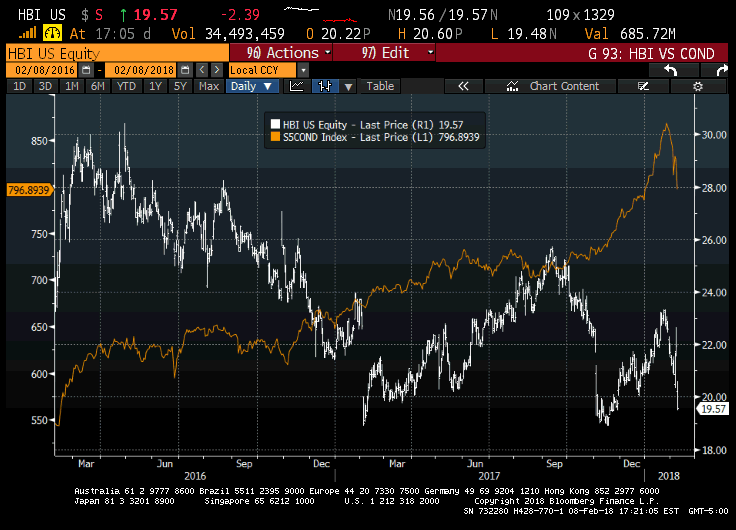This screenshot has width=736, height=530.
Task: Click the orange S5COND Index legend swatch
Action: coord(275,137)
